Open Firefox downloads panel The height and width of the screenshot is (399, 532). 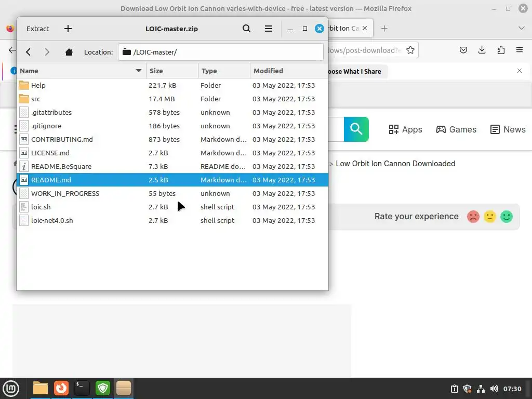point(482,50)
